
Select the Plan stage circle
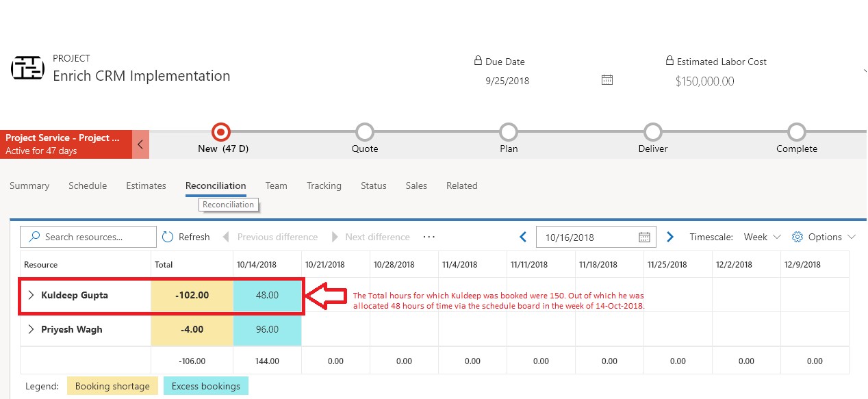pyautogui.click(x=509, y=131)
